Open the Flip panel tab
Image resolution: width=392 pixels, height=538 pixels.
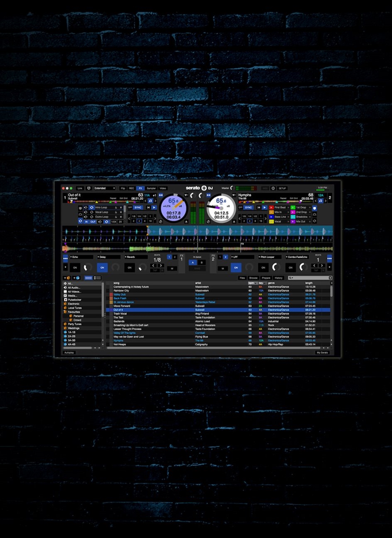click(123, 188)
